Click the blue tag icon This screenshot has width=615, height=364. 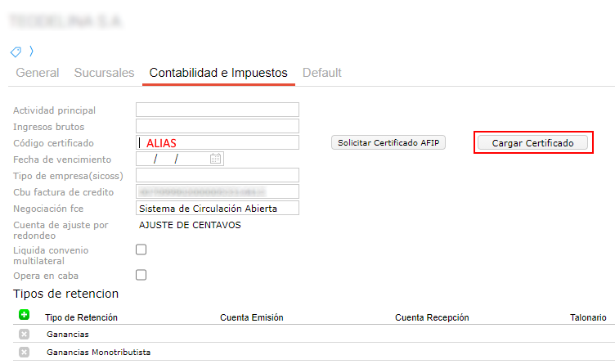pyautogui.click(x=16, y=52)
